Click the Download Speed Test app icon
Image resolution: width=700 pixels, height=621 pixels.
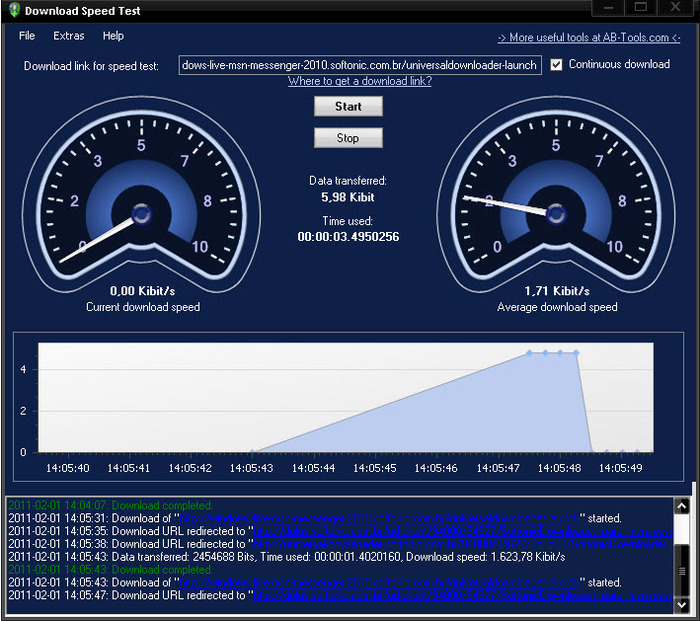[14, 10]
